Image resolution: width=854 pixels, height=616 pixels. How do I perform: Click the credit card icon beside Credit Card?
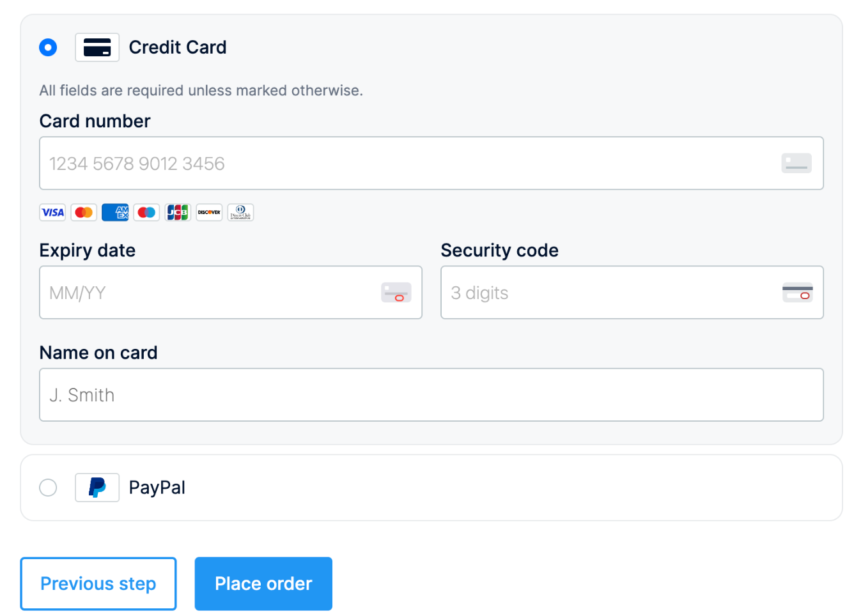pos(97,47)
